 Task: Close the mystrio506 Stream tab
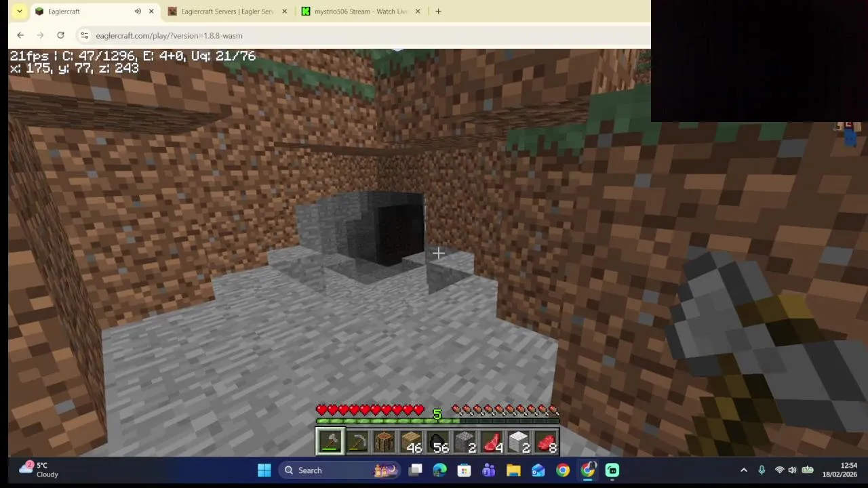coord(418,12)
